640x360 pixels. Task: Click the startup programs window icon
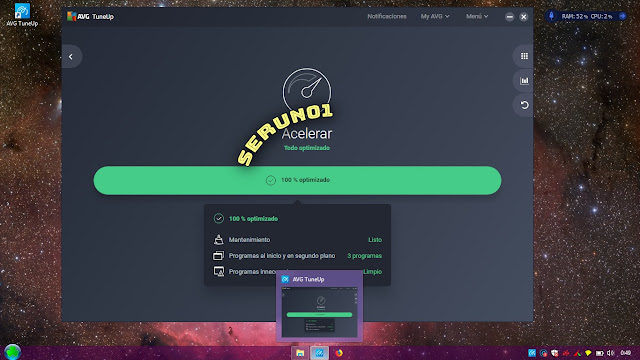click(x=218, y=256)
